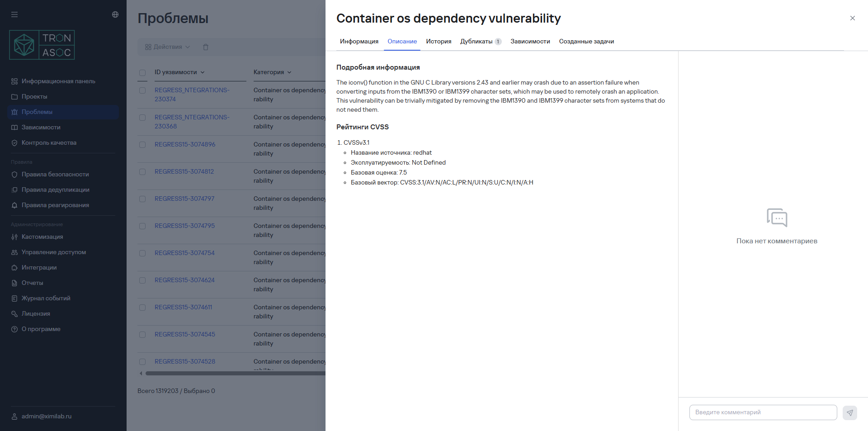Open the Категория column dropdown

point(289,72)
